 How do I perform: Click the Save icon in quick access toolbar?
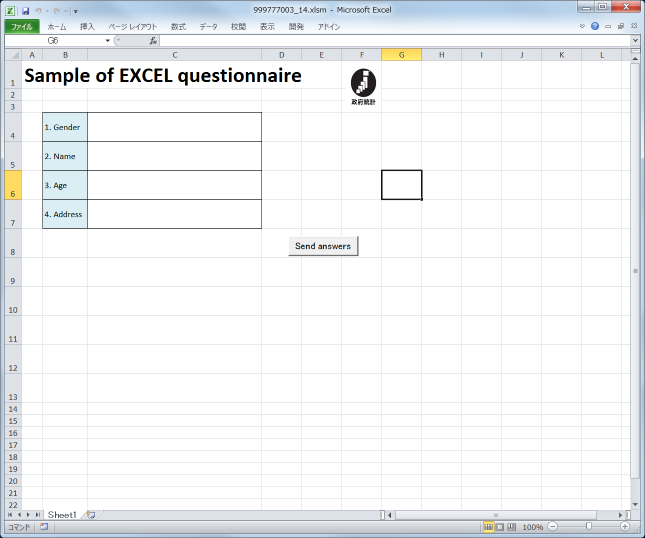click(25, 10)
